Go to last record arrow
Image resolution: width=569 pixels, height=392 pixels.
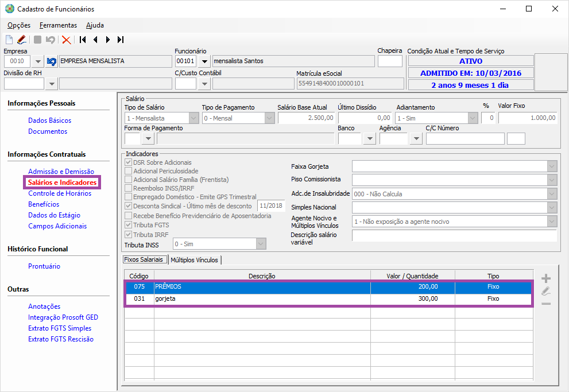(121, 40)
